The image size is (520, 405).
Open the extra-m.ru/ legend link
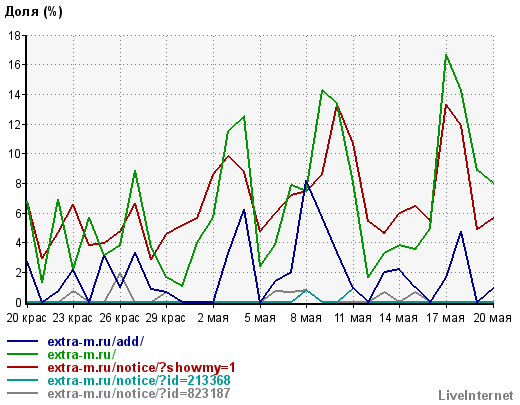[x=82, y=354]
